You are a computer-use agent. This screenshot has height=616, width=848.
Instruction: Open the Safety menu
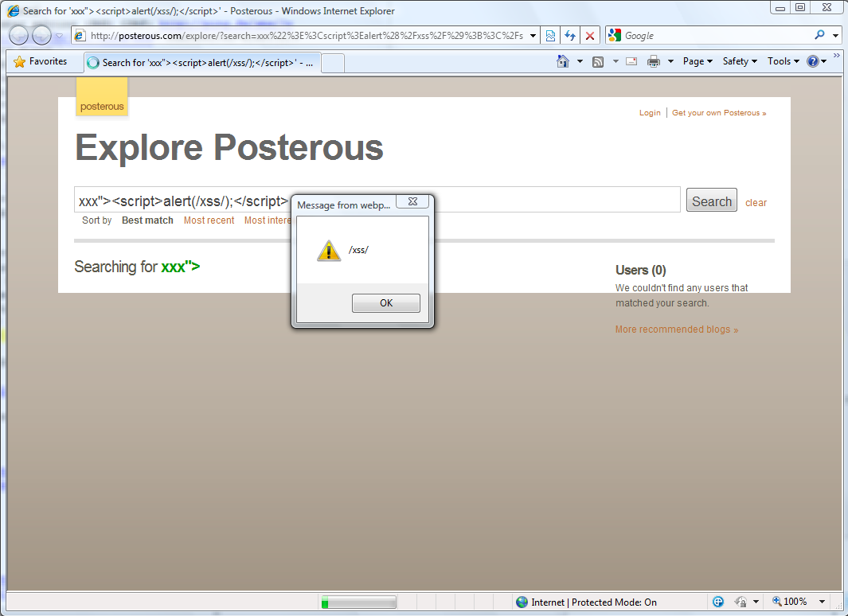coord(740,61)
